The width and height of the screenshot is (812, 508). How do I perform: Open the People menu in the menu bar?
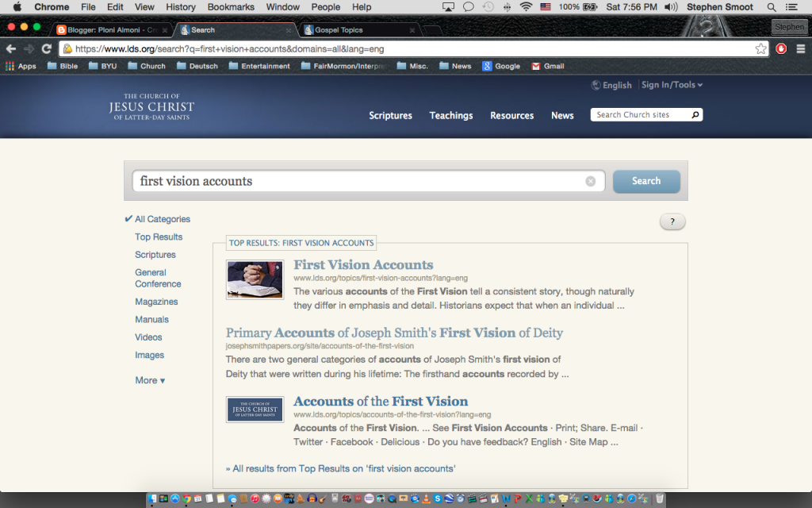tap(326, 7)
